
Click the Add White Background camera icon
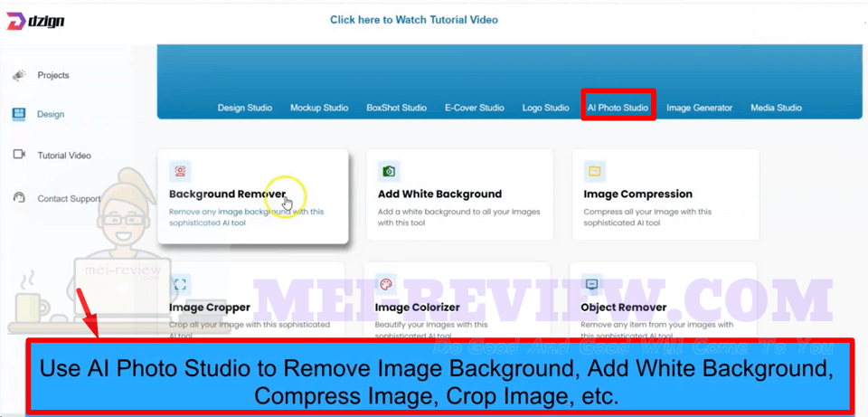coord(389,171)
